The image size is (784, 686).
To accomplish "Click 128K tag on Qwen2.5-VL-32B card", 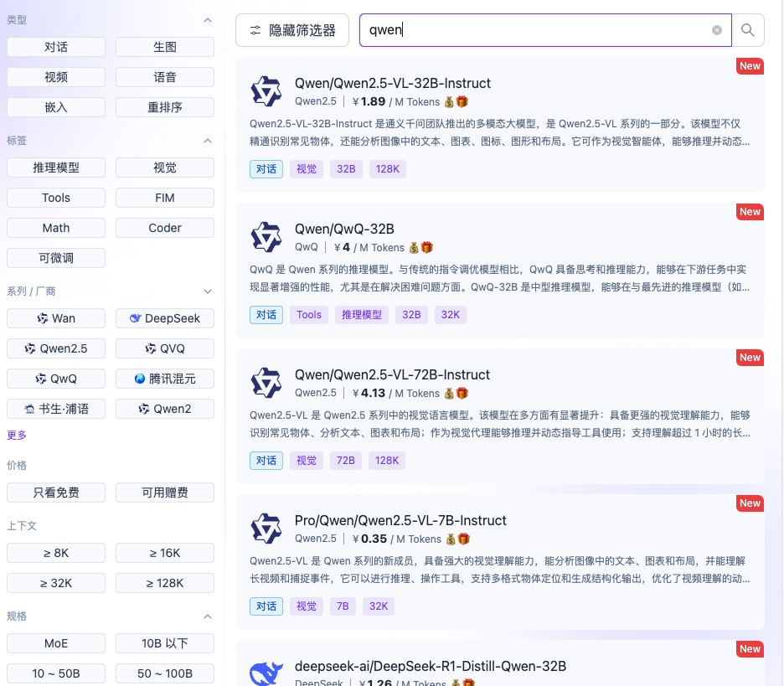I will pos(388,169).
